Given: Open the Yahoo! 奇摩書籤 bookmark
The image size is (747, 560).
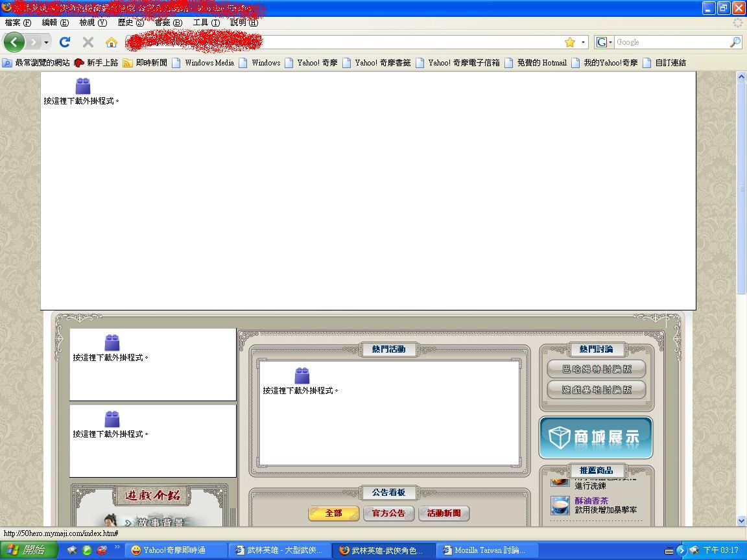Looking at the screenshot, I should point(376,63).
